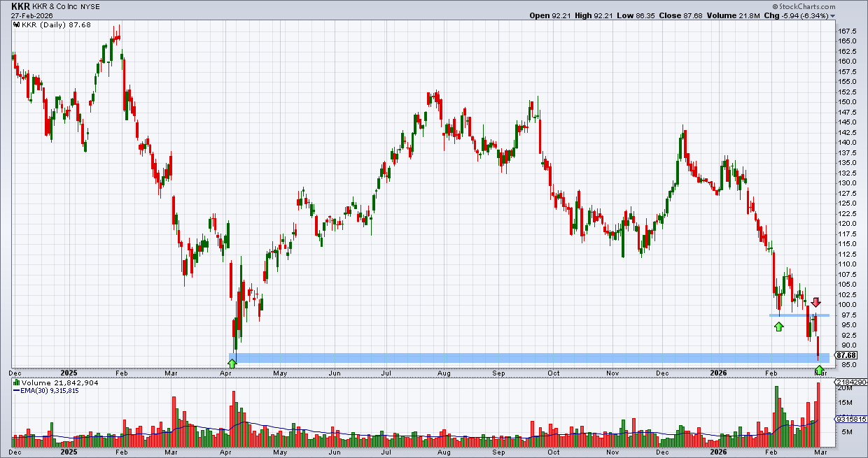868x458 pixels.
Task: Click the Chg -5.94 (-6.34%) value
Action: point(797,15)
